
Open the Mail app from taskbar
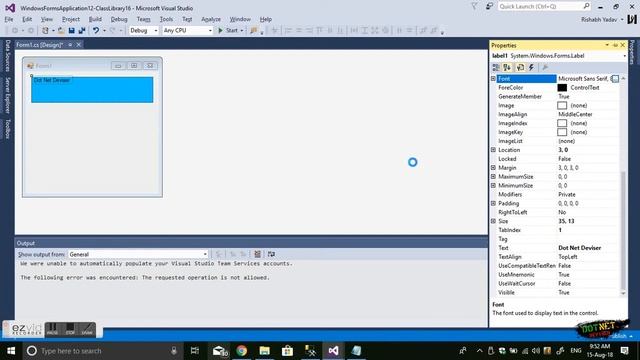[219, 351]
